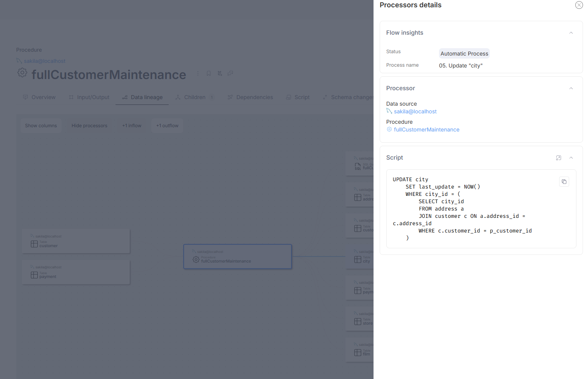Bookmark the fullCustomerMaintenance procedure
Screen dimensions: 588x379
(209, 73)
